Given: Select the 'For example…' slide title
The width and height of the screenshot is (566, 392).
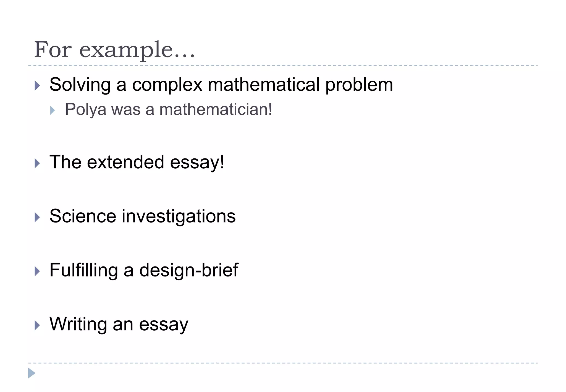Looking at the screenshot, I should point(114,50).
